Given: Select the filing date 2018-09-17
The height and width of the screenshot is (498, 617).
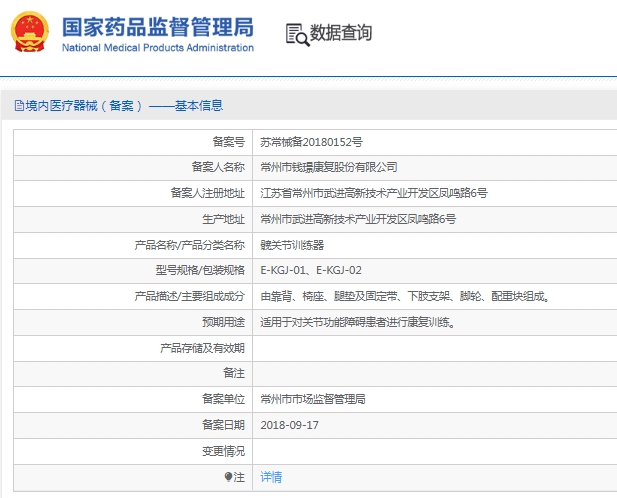Looking at the screenshot, I should [x=290, y=425].
